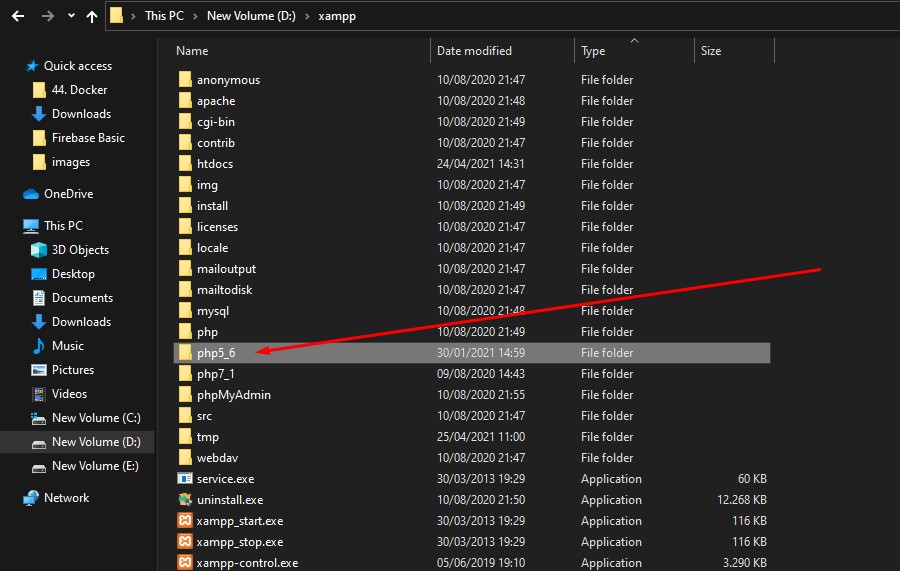Screen dimensions: 900x571
Task: Select the cgi-bin folder icon
Action: click(x=185, y=121)
